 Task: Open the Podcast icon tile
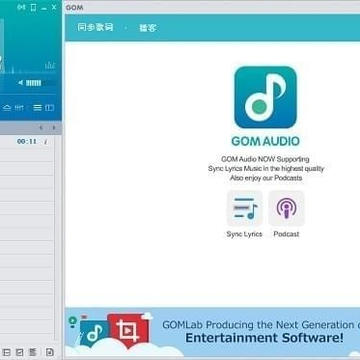[x=286, y=208]
